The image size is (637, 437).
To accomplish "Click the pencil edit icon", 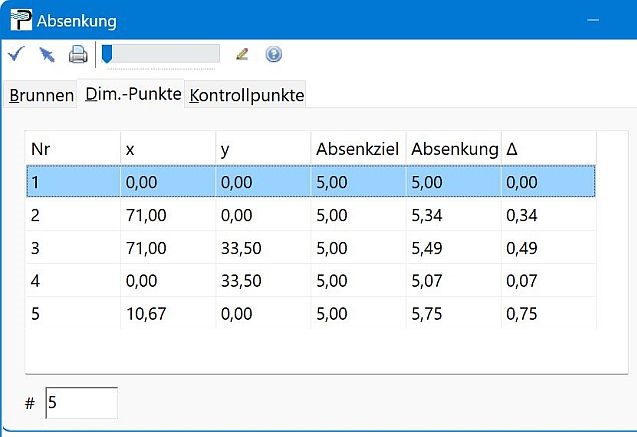I will coord(242,54).
